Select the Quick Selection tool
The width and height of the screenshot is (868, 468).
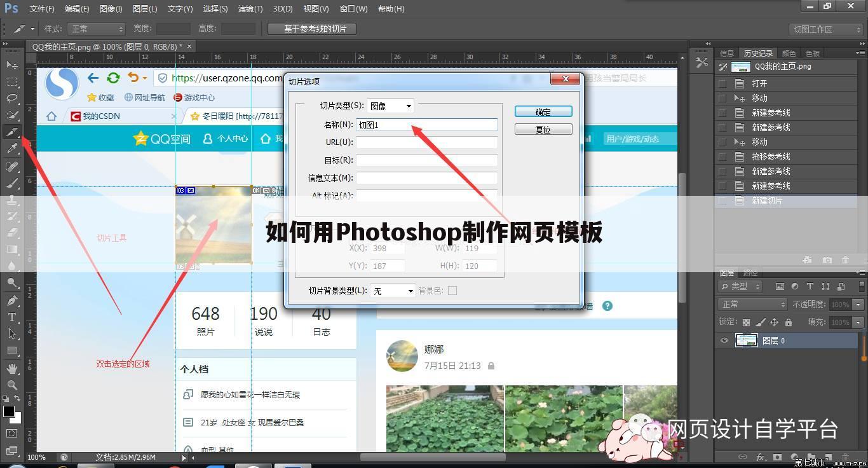click(12, 115)
